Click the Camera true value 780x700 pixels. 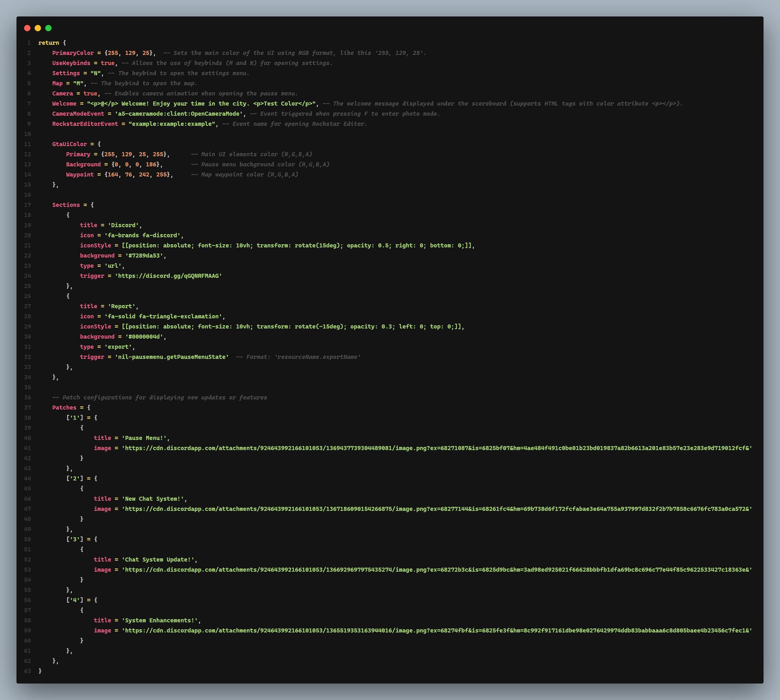90,94
